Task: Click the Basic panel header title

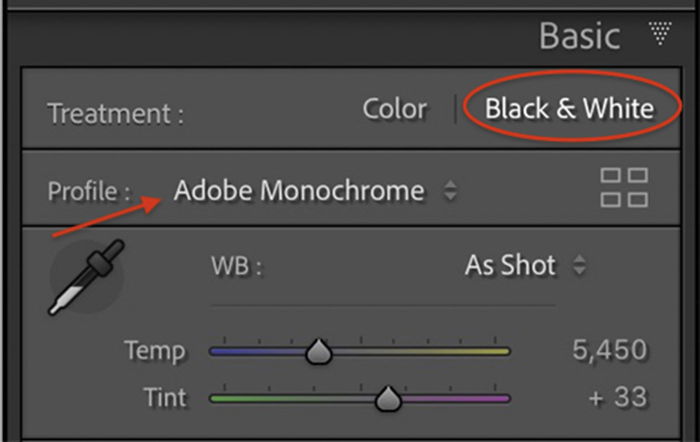Action: [x=579, y=36]
